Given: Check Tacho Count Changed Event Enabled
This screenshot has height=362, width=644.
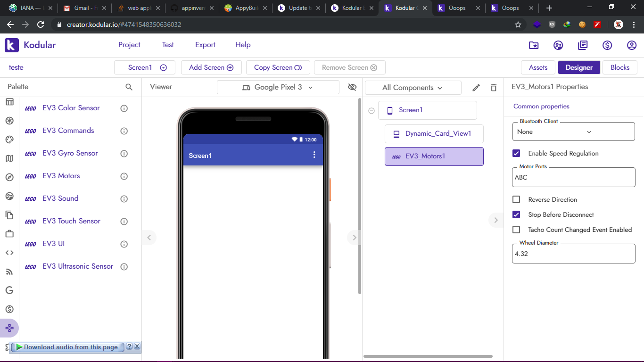Looking at the screenshot, I should [516, 230].
